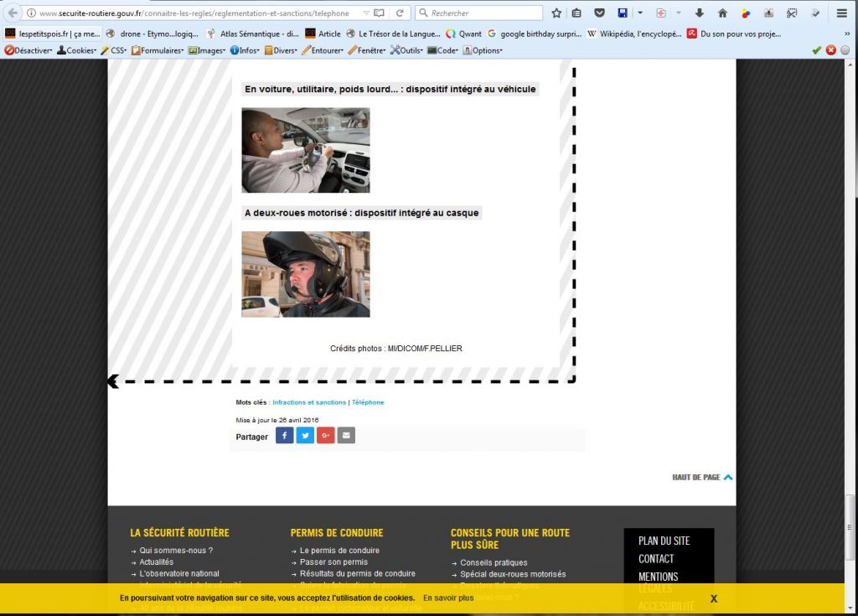Open the Qwant bookmark

click(463, 34)
